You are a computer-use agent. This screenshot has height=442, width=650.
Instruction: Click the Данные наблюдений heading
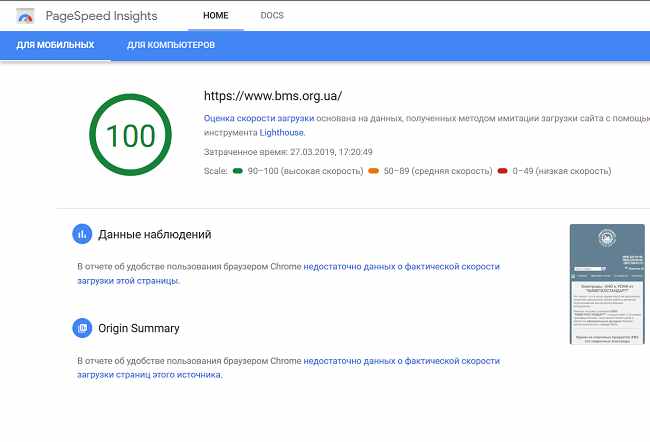pyautogui.click(x=155, y=234)
